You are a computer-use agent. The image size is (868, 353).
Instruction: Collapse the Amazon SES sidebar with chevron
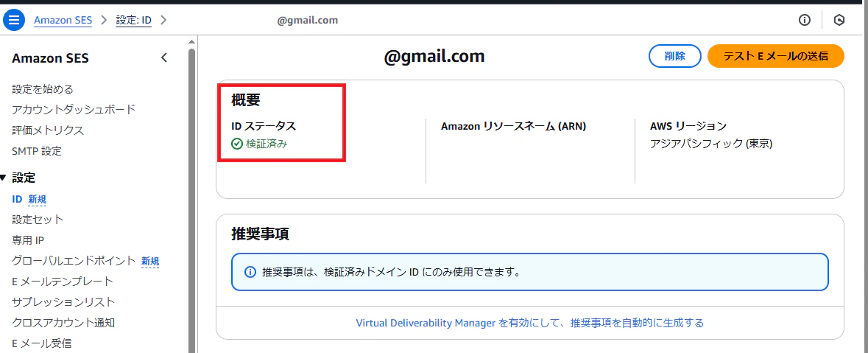click(x=164, y=57)
